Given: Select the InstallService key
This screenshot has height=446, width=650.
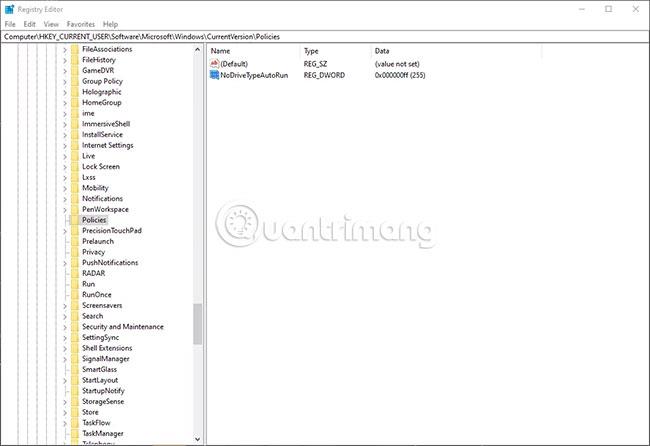Looking at the screenshot, I should point(102,135).
